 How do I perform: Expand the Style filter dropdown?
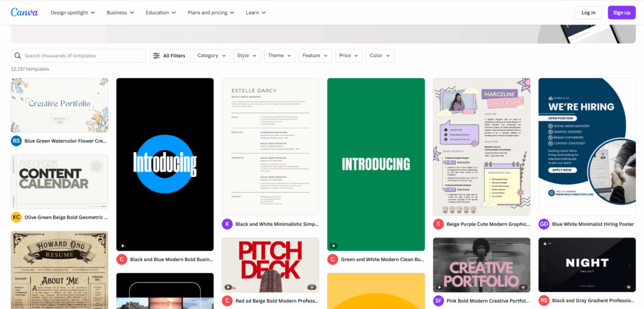pos(247,56)
